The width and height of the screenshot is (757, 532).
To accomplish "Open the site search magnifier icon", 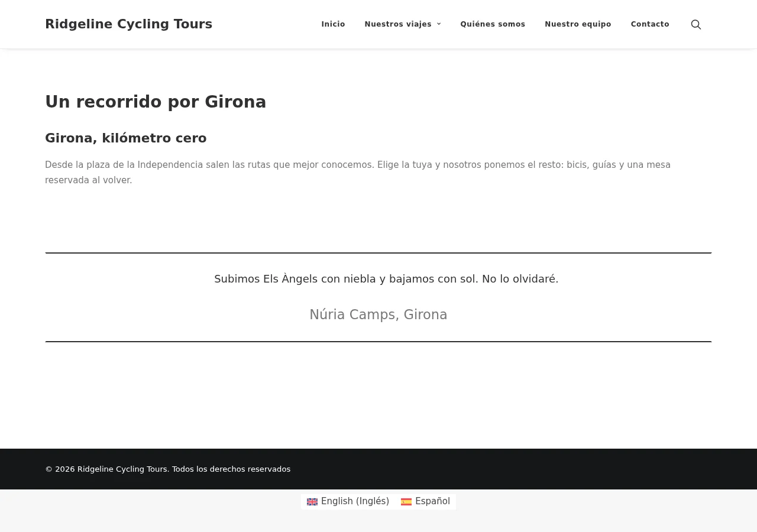I will click(696, 24).
